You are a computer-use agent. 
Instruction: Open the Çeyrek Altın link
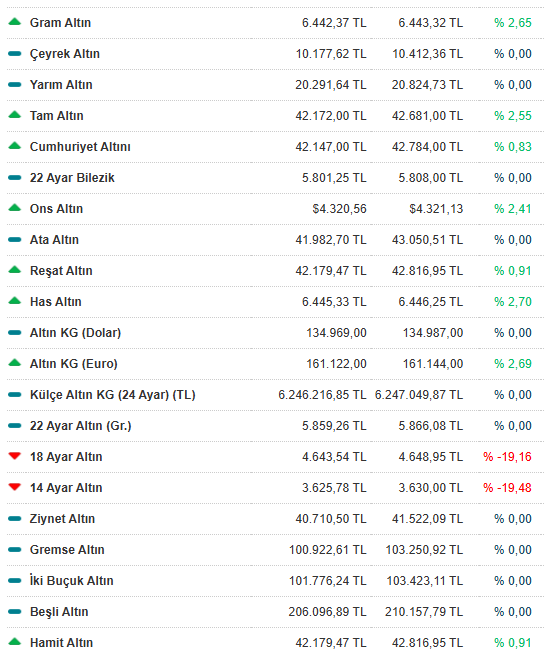pyautogui.click(x=65, y=54)
